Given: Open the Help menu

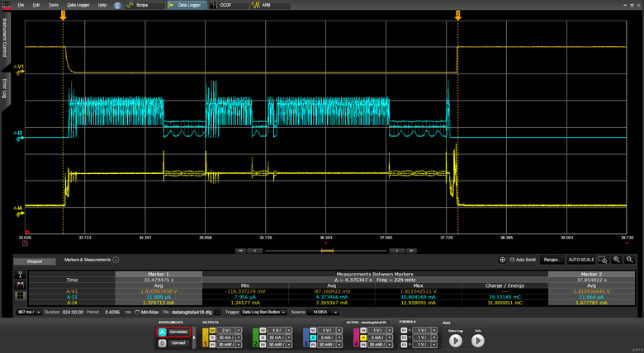Looking at the screenshot, I should [x=102, y=5].
